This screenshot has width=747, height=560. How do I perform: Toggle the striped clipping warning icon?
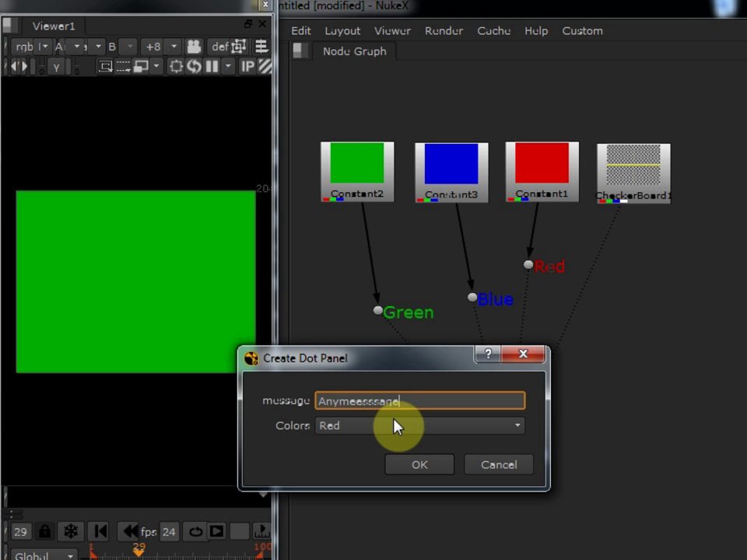coord(265,67)
